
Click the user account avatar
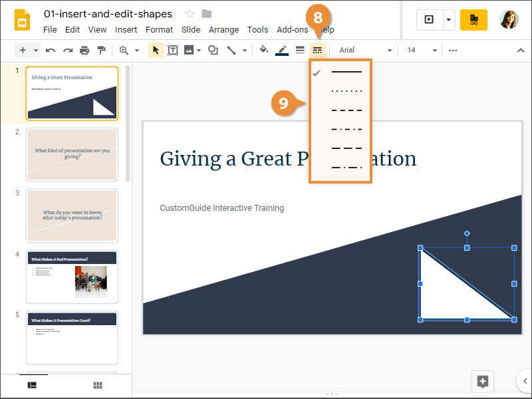509,19
